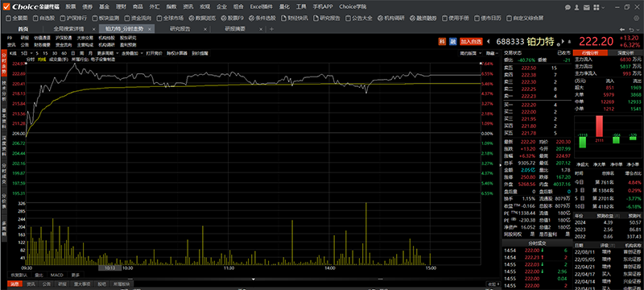Select the 日 daily period
Screen dimensions: 644x290
pos(73,53)
